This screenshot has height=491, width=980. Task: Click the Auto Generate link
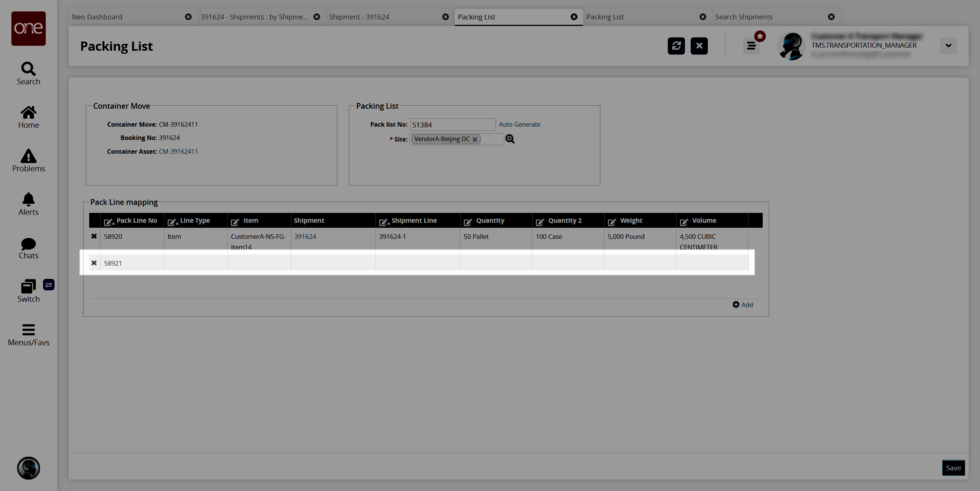coord(519,124)
